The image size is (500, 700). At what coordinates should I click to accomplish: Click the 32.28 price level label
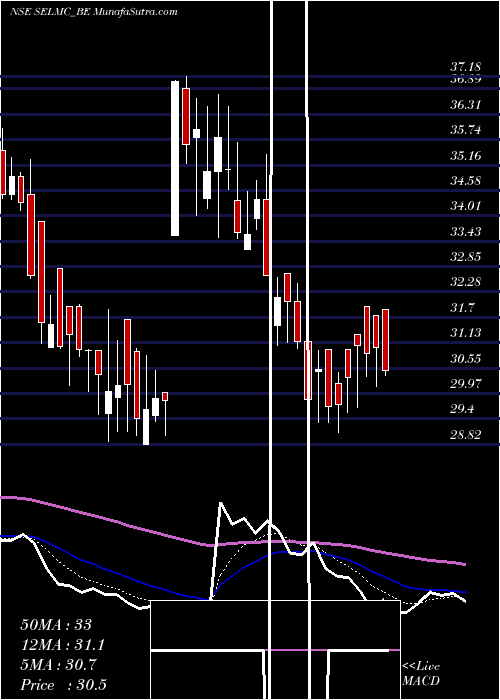[x=466, y=282]
